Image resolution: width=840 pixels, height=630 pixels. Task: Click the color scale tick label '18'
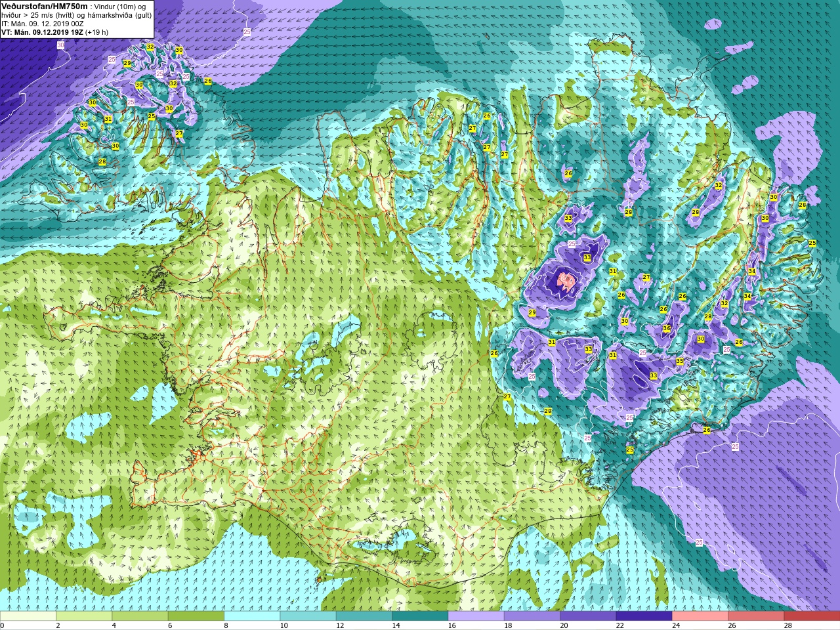pos(508,625)
